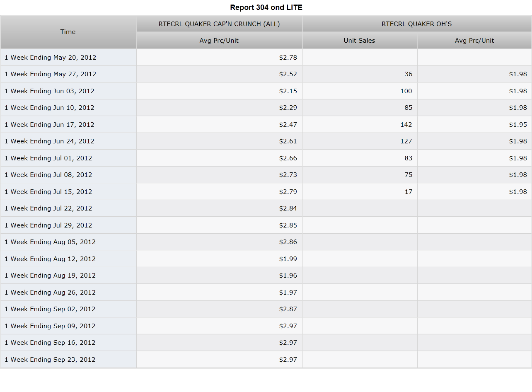
Task: Click the Unit Sales column header
Action: 360,41
